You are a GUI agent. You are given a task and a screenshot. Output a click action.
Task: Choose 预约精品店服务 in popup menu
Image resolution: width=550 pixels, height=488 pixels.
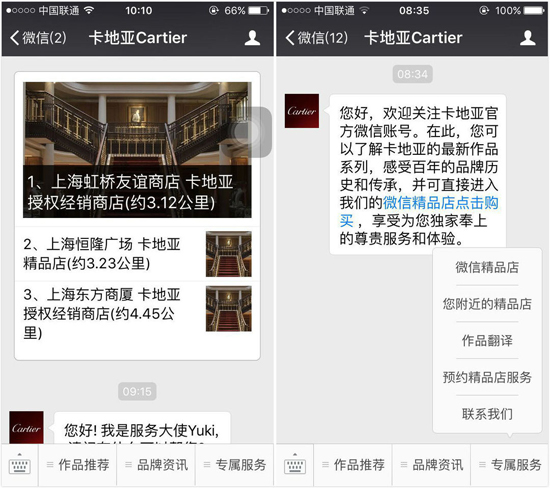(487, 377)
